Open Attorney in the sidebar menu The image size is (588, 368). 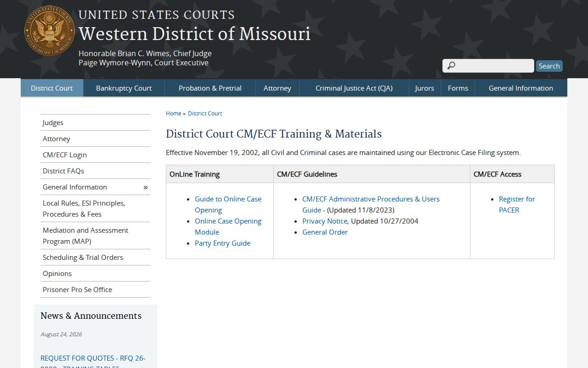click(95, 138)
